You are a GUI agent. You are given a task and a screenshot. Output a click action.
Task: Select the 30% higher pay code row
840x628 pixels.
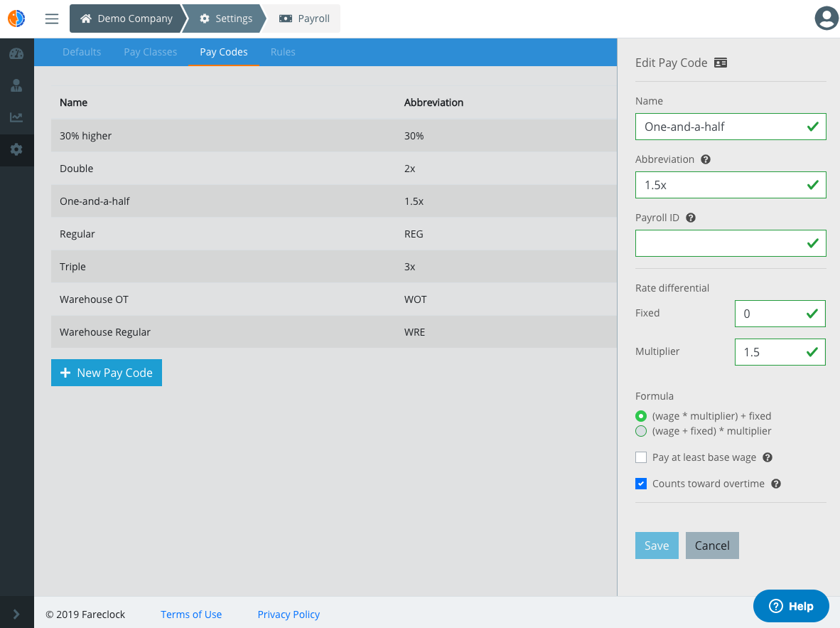[334, 136]
